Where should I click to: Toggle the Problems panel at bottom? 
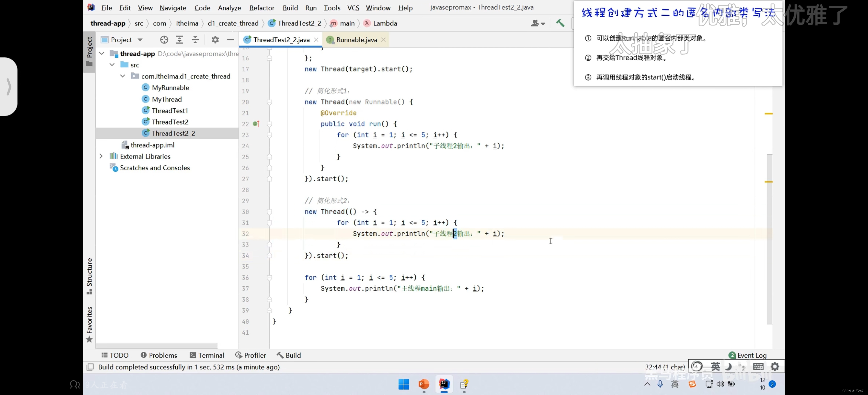pos(159,355)
